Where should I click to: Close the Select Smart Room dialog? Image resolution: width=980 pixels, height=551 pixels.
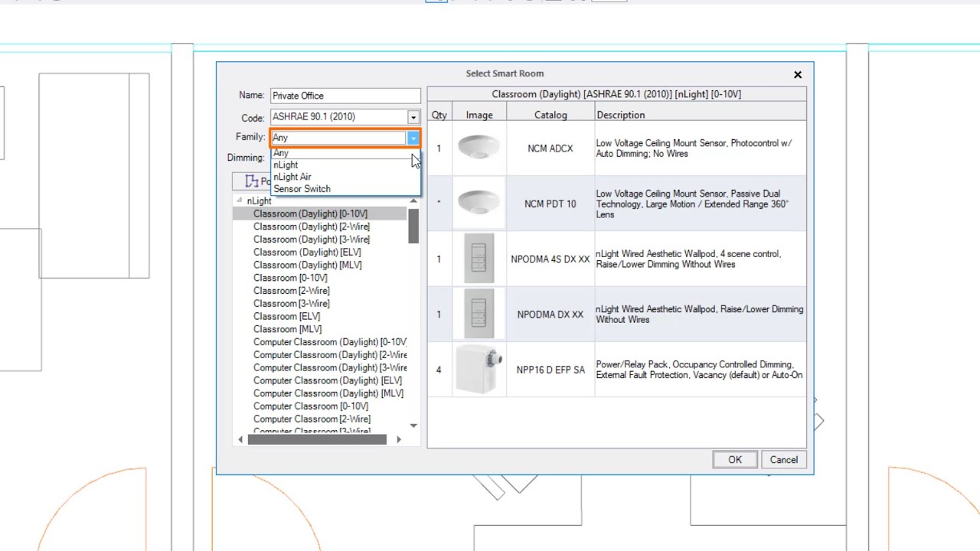(798, 74)
